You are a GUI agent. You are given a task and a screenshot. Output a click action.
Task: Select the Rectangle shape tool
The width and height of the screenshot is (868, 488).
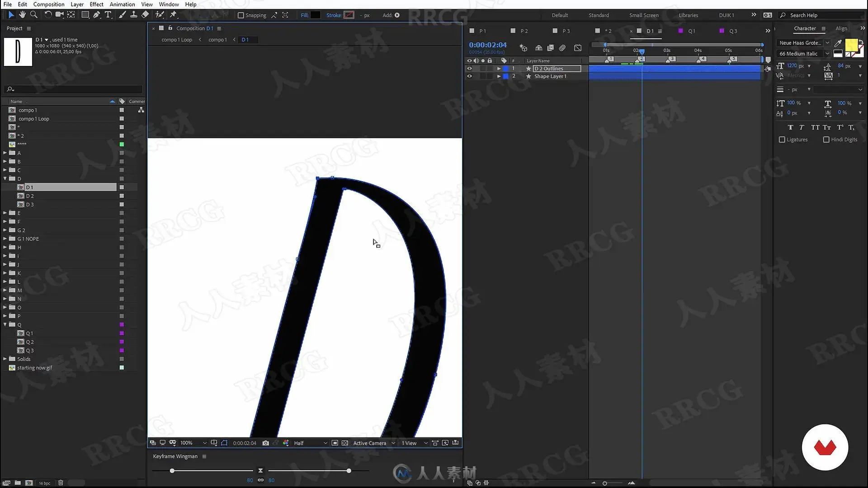click(x=85, y=15)
